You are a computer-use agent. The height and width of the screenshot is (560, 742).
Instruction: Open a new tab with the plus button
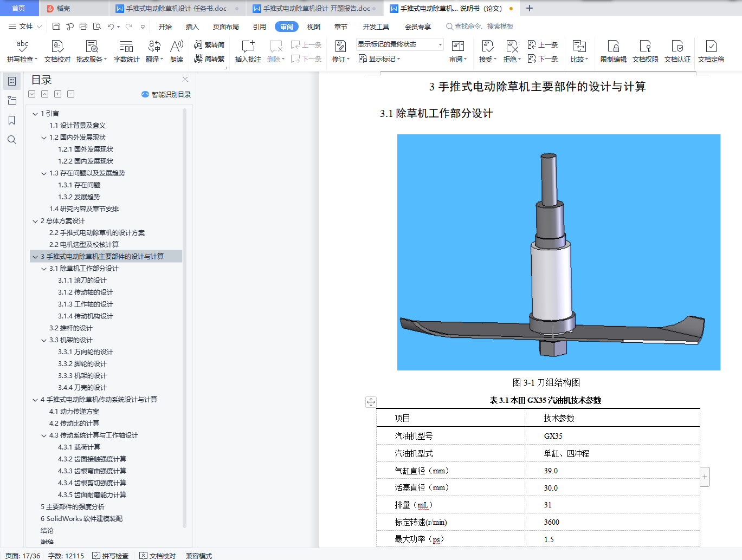(x=530, y=8)
